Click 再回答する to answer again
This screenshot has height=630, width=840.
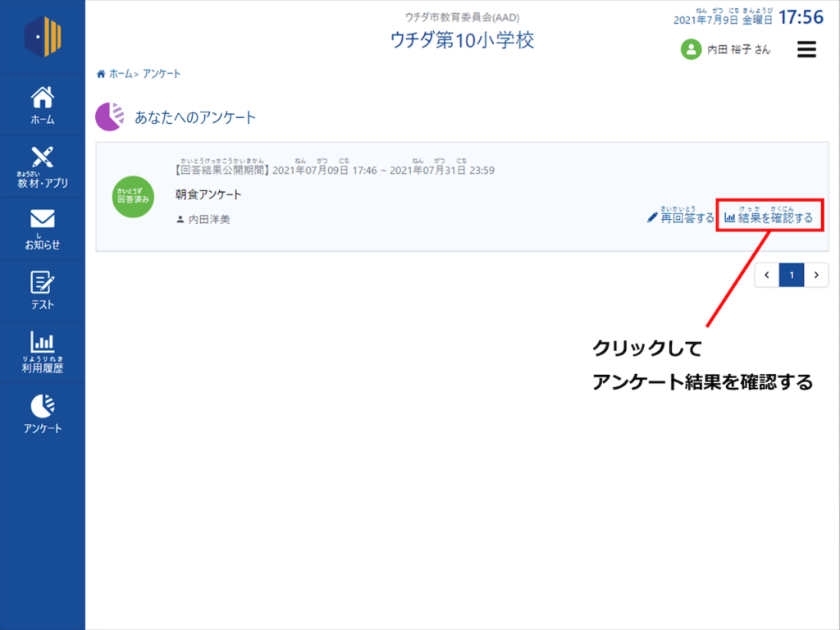pyautogui.click(x=681, y=218)
